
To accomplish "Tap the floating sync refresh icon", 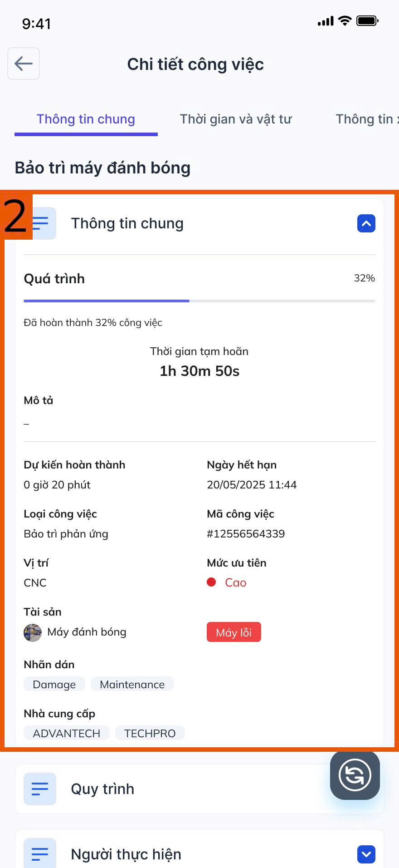I will coord(355,775).
